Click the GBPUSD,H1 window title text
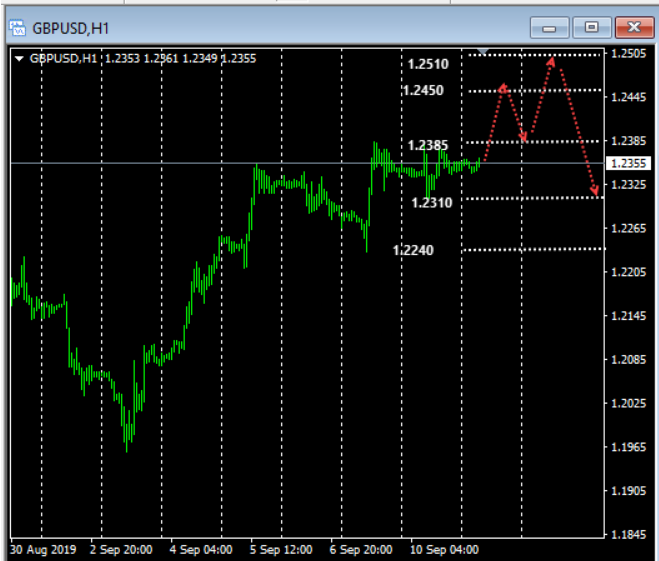This screenshot has height=561, width=659. point(71,29)
